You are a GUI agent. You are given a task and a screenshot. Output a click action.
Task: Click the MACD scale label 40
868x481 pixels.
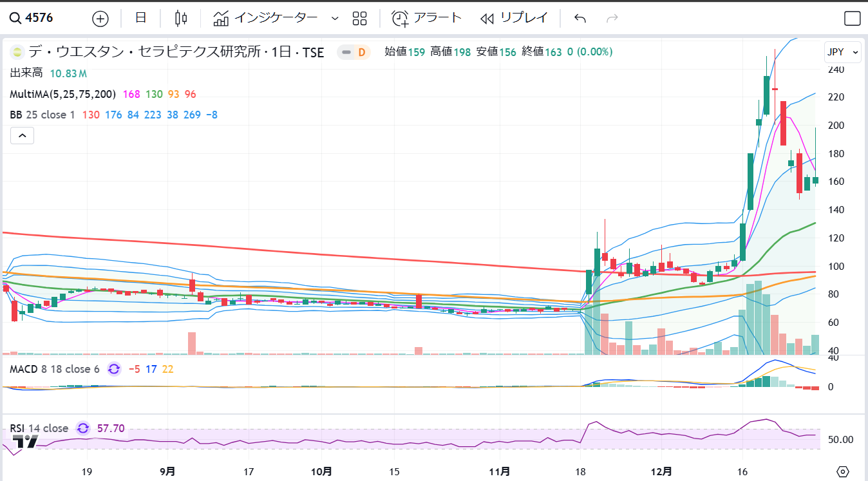[x=834, y=358]
